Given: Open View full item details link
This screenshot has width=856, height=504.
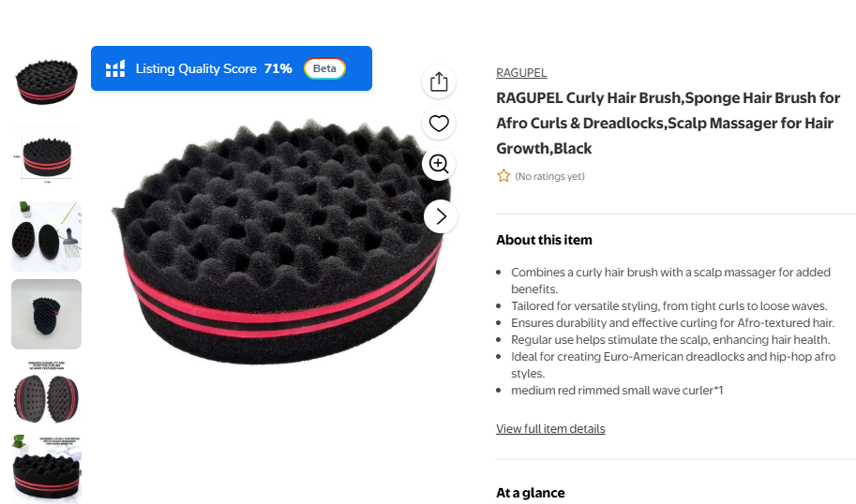Looking at the screenshot, I should pos(550,429).
